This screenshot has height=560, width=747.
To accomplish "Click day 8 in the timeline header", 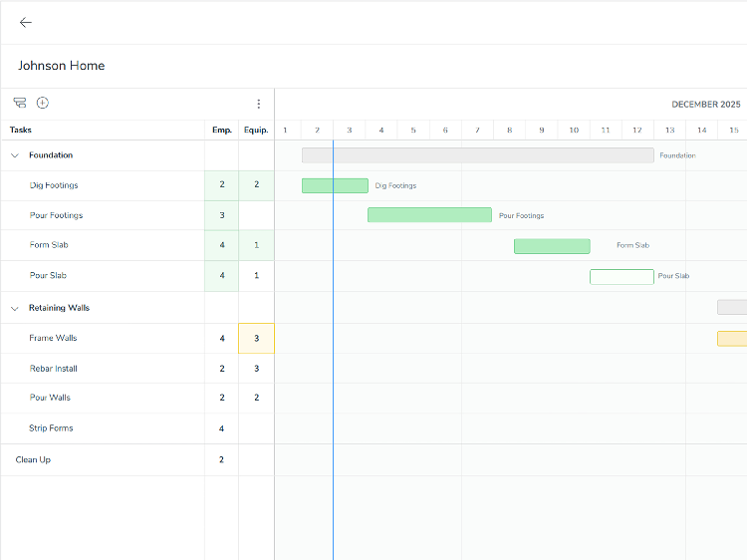I will click(x=509, y=130).
